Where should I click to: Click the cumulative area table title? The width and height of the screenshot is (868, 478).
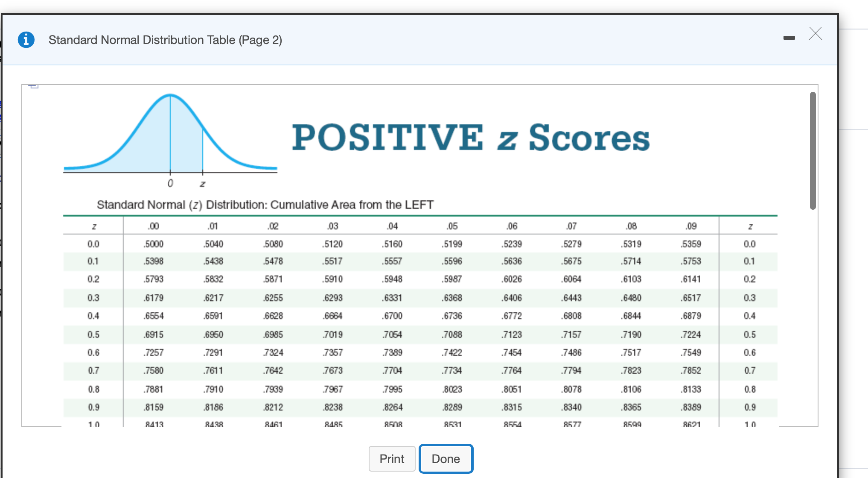tap(265, 205)
